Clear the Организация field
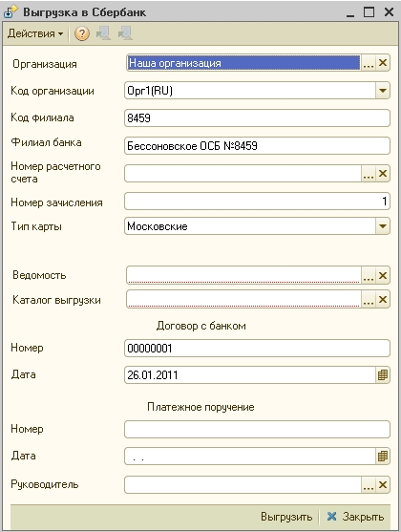 click(383, 63)
